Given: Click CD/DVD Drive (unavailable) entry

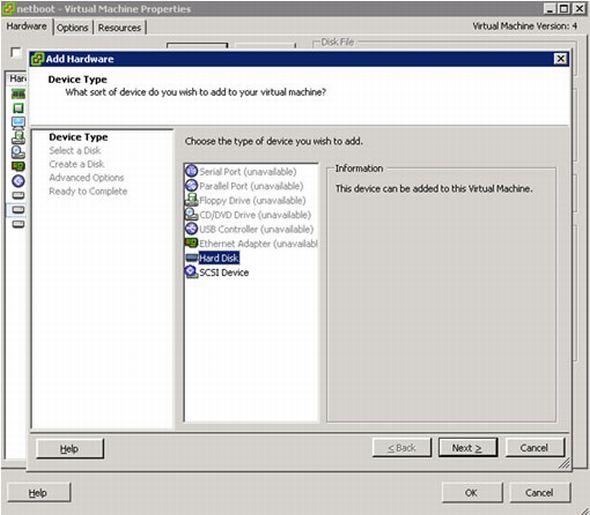Looking at the screenshot, I should point(255,215).
